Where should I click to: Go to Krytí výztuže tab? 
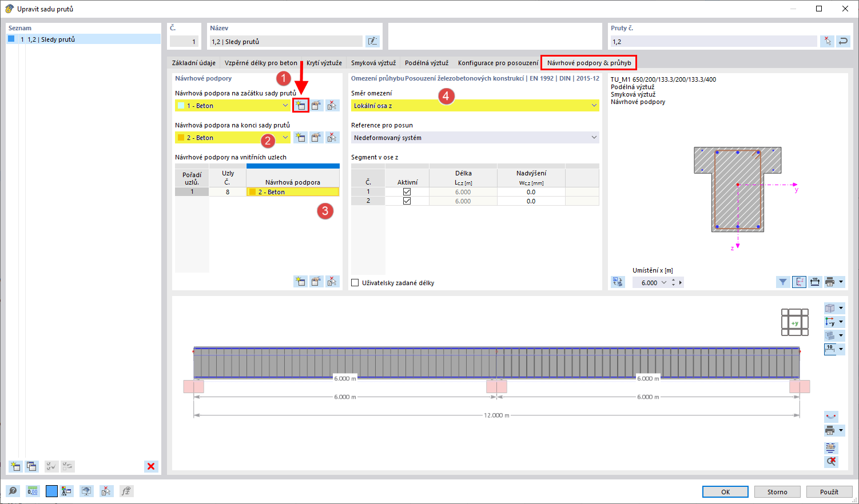[324, 63]
